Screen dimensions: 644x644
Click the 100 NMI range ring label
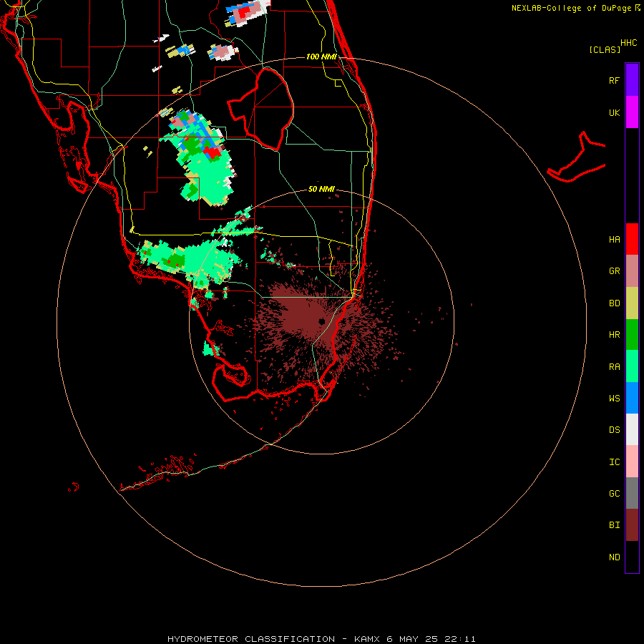click(321, 57)
